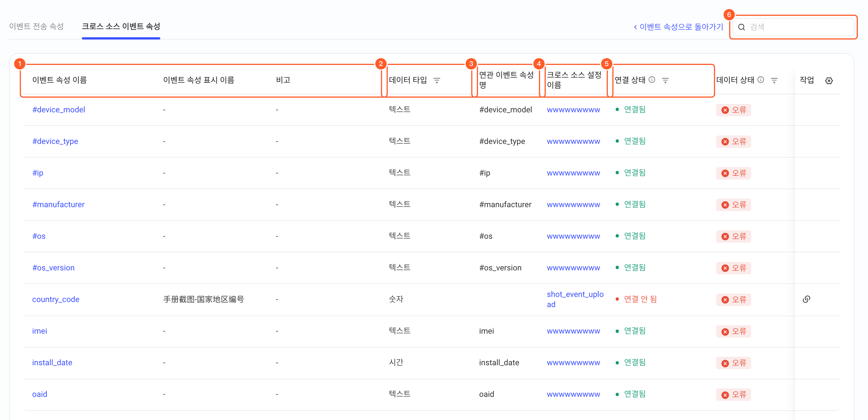Switch to 이벤트 전송 속성 tab
The height and width of the screenshot is (420, 868).
(x=36, y=26)
